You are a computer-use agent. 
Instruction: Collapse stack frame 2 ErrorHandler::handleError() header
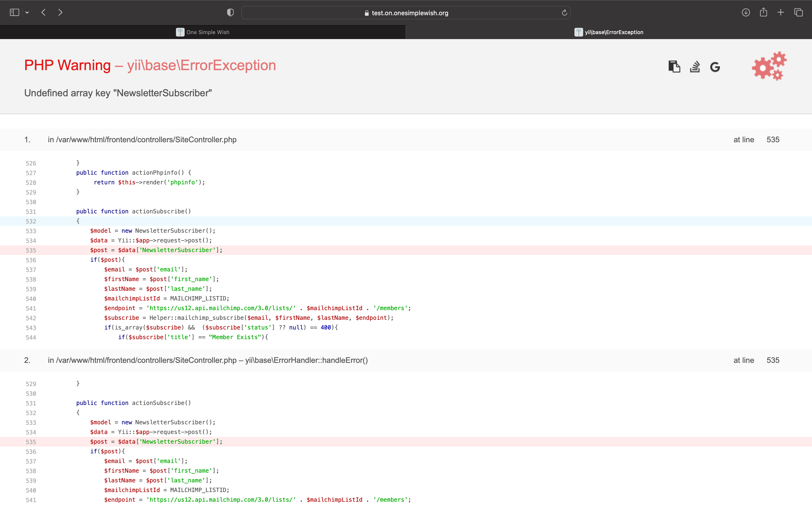(x=406, y=360)
